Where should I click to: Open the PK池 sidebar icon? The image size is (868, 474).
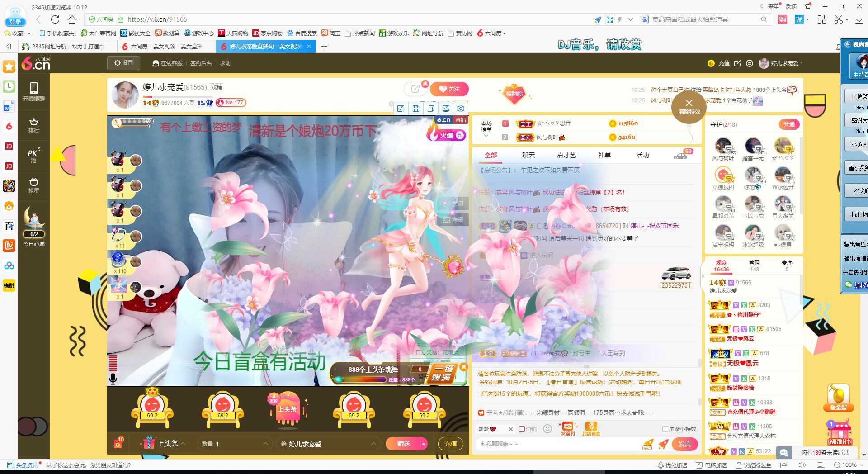pos(34,155)
